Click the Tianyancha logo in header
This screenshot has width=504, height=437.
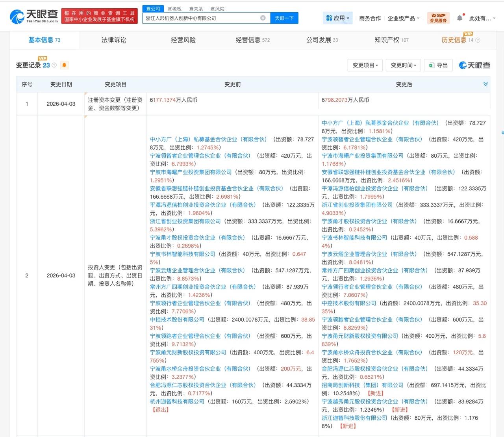pos(34,16)
